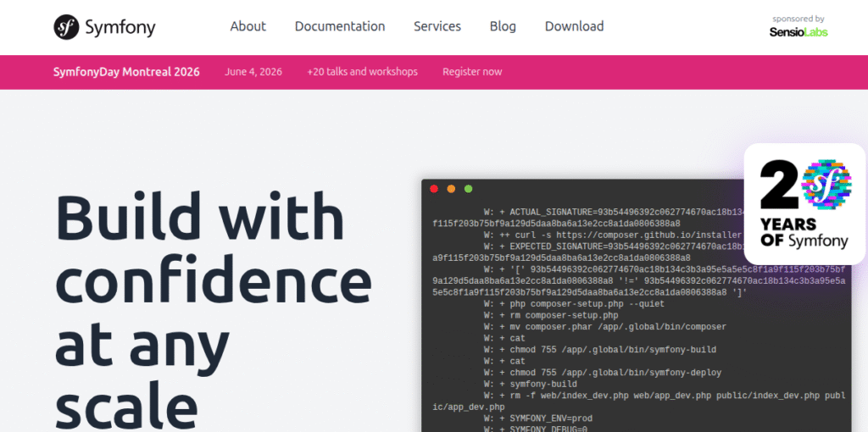Click the '+ symfony-build' terminal line
The width and height of the screenshot is (868, 432).
coord(531,385)
